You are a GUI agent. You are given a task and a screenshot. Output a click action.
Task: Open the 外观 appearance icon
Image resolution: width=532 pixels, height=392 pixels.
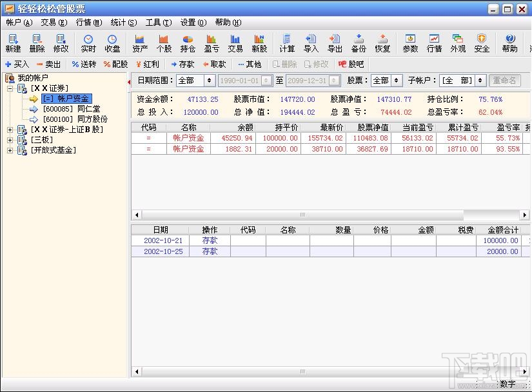[458, 43]
